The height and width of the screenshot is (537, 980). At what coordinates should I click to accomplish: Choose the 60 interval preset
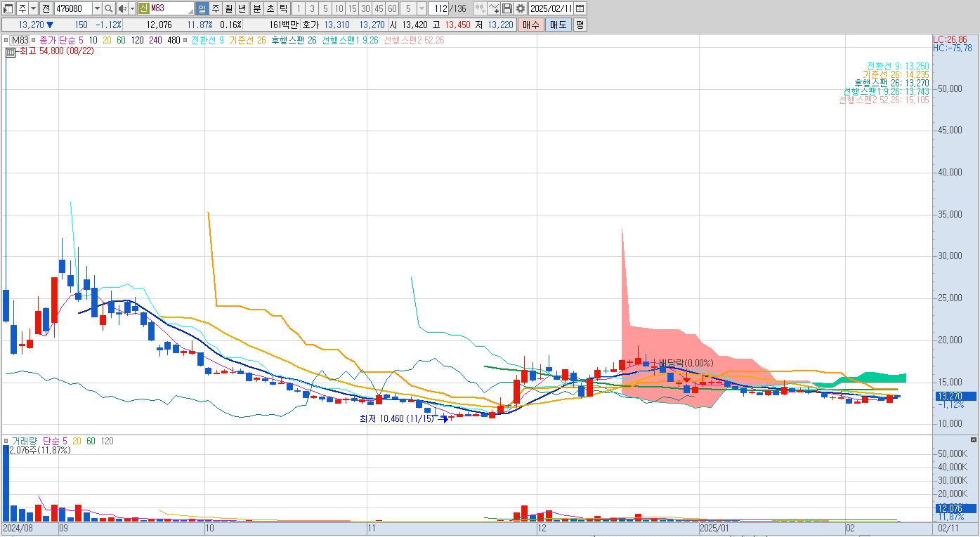[x=392, y=8]
